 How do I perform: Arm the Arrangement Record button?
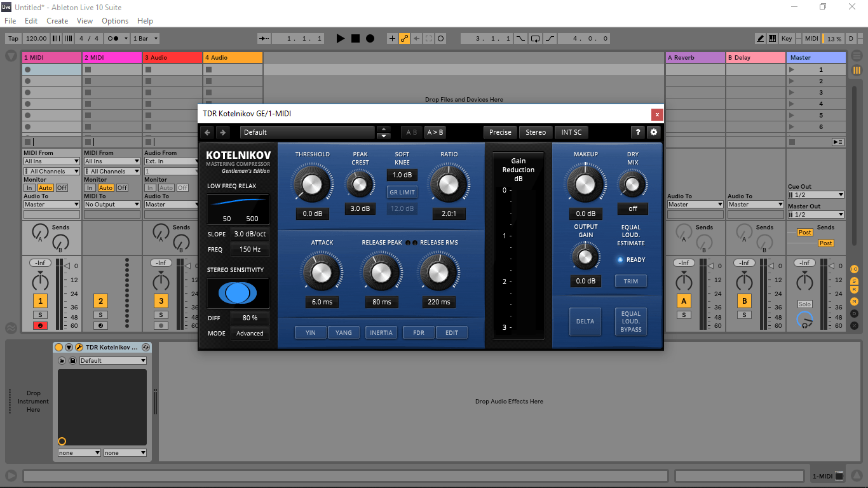(x=370, y=39)
